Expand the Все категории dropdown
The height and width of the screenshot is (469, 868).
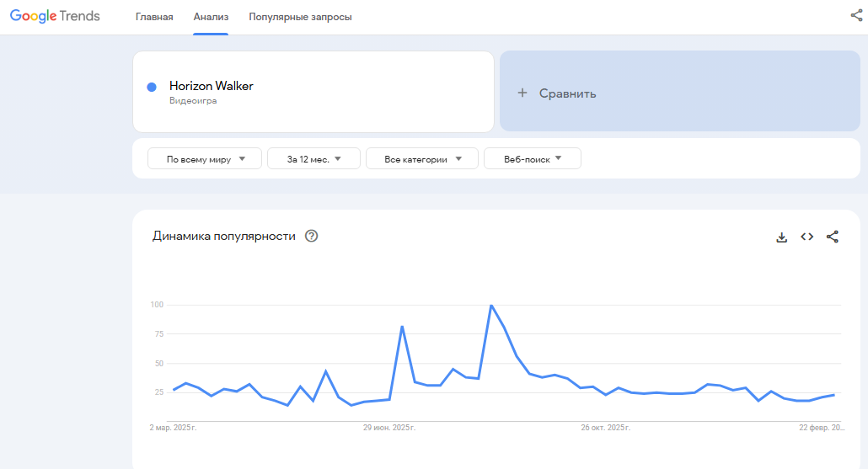click(421, 158)
